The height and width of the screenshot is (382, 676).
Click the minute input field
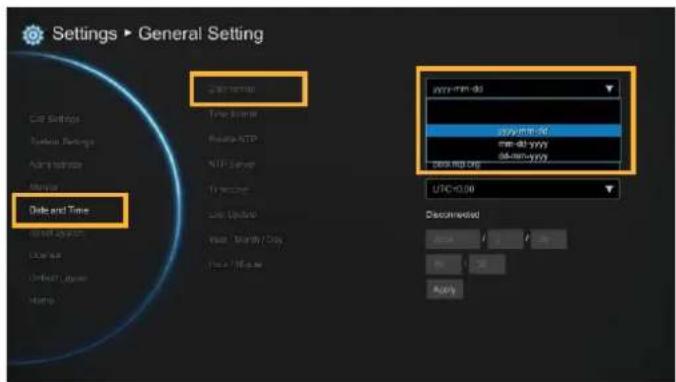(x=487, y=264)
